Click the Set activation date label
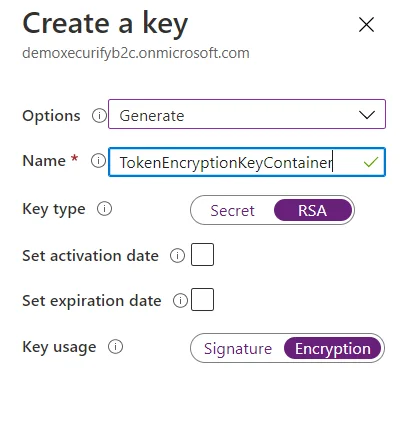Viewport: 406px width, 438px height. (90, 256)
